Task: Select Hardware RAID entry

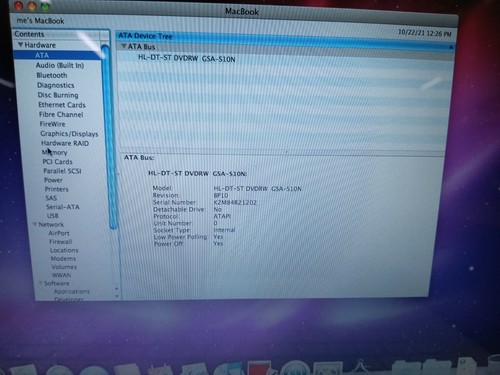Action: (65, 143)
